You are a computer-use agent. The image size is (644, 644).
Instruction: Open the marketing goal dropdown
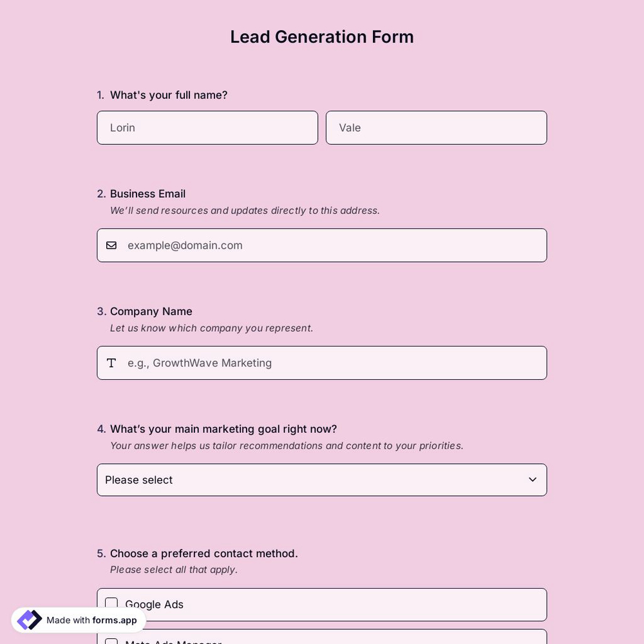[322, 480]
